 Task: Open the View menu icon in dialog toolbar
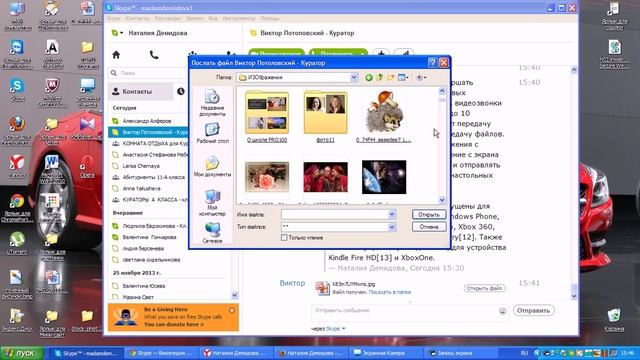pos(403,77)
